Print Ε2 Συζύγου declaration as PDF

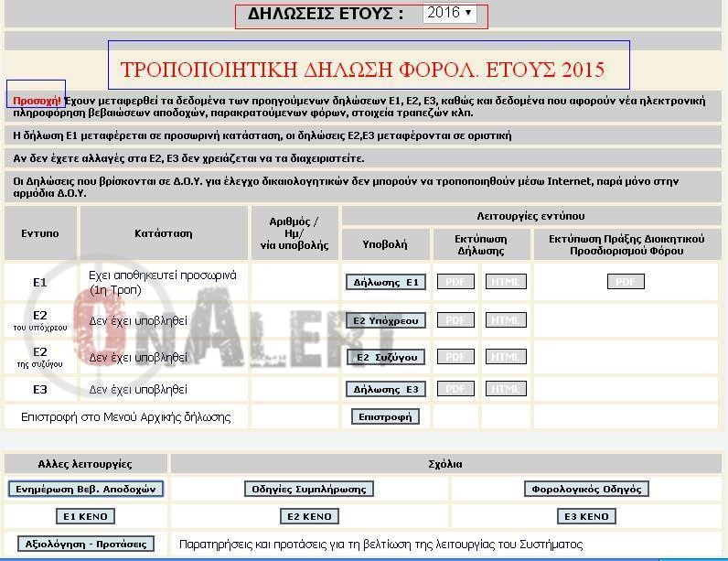pos(455,357)
